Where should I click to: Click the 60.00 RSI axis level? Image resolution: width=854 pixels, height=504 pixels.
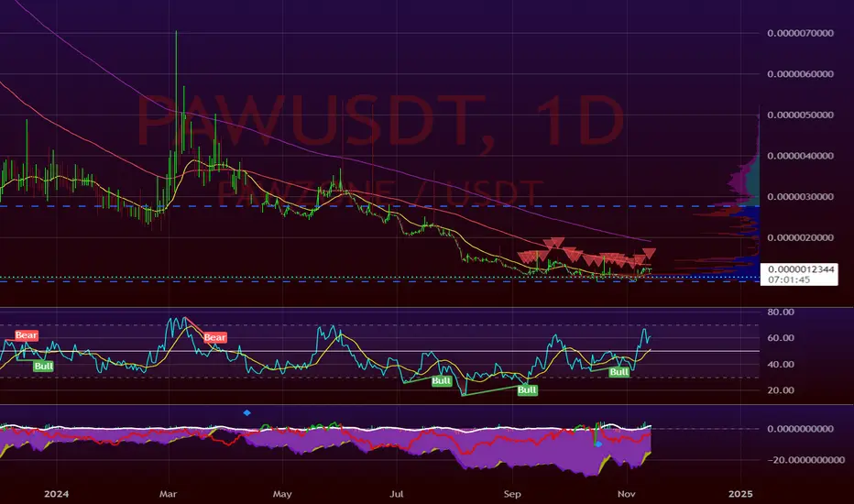tap(781, 338)
